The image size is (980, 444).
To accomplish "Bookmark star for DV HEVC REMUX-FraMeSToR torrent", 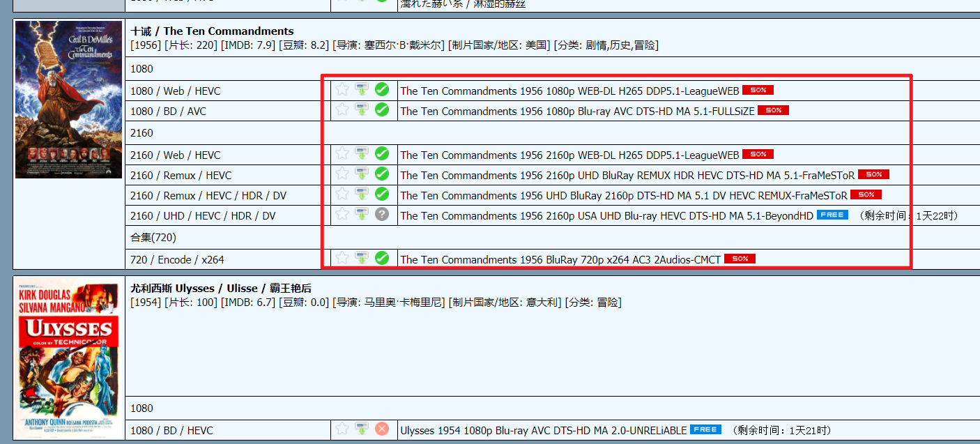I will point(342,193).
